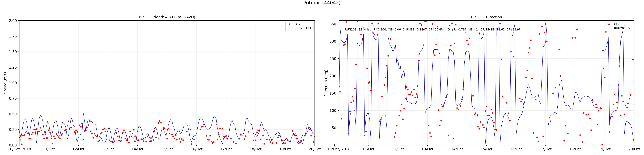Click the "1.50" tick on the speed axis

click(x=13, y=52)
